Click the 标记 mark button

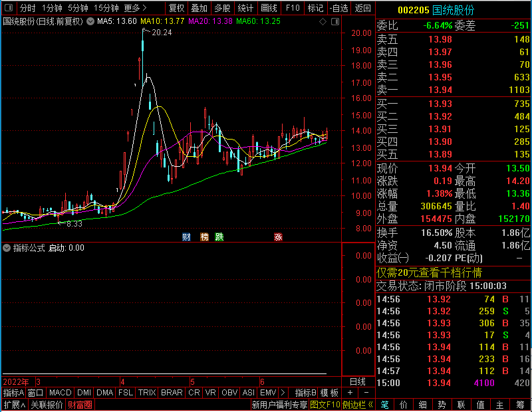point(315,8)
